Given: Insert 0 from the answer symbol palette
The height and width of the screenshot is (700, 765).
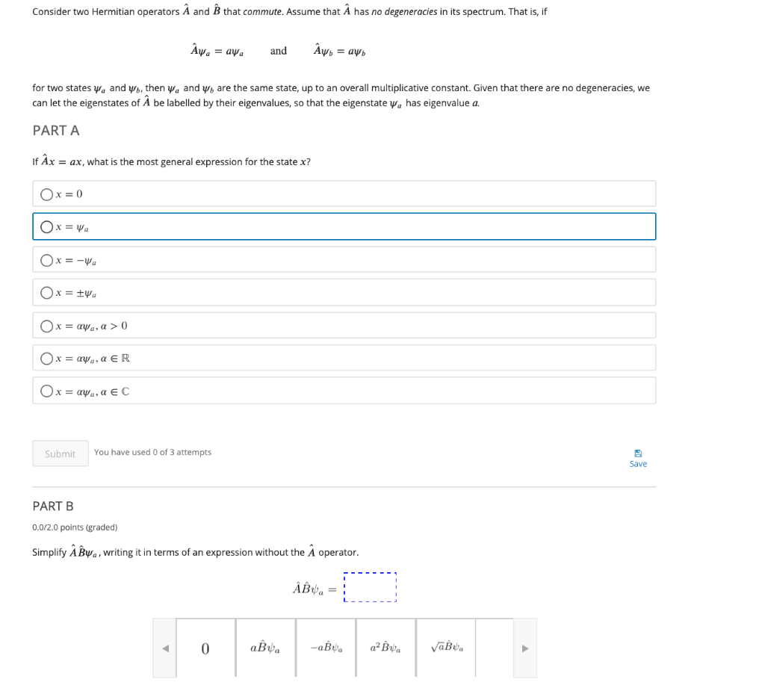Looking at the screenshot, I should point(205,648).
